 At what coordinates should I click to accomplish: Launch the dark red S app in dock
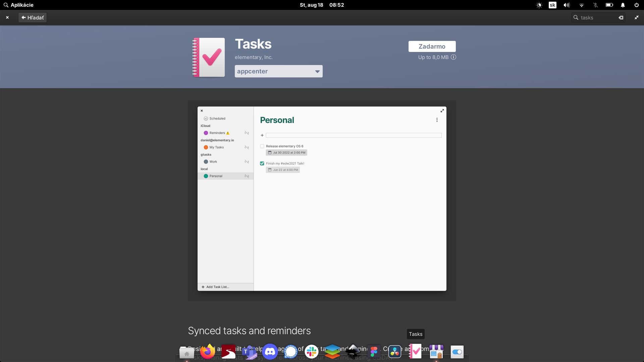[228, 351]
